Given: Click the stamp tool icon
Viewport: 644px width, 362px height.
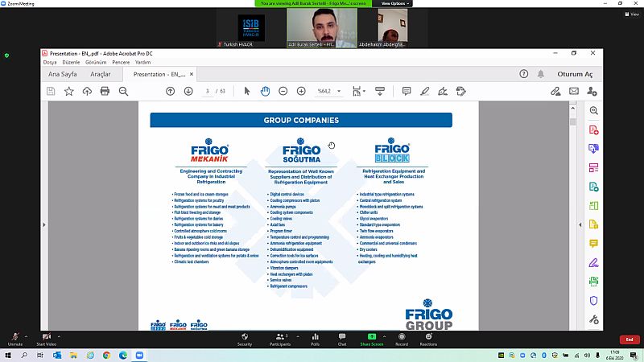Looking at the screenshot, I should [460, 91].
